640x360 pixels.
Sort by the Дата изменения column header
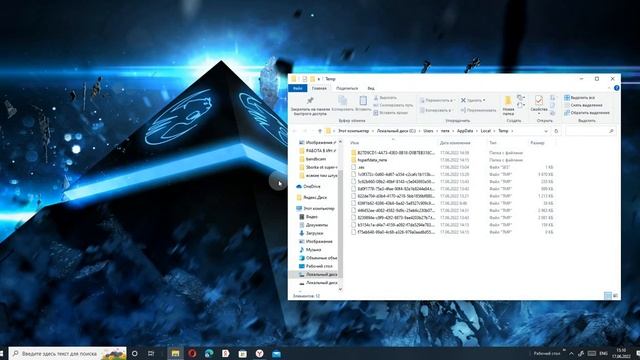[455, 143]
